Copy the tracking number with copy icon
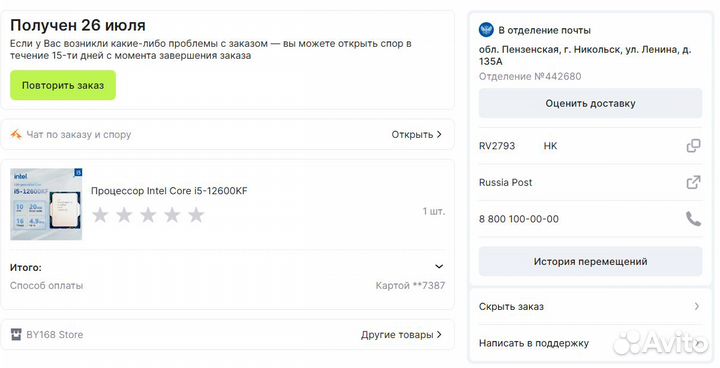The height and width of the screenshot is (368, 720). pyautogui.click(x=693, y=146)
